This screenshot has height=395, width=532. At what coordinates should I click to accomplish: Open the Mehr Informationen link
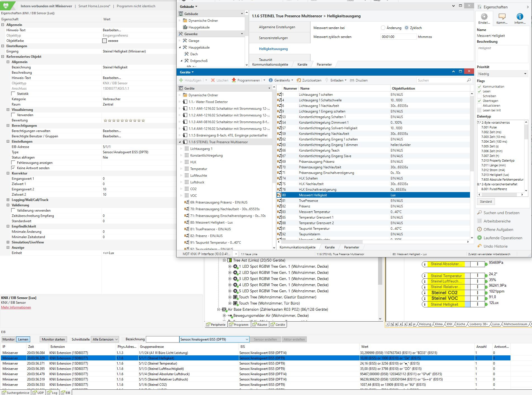point(16,307)
